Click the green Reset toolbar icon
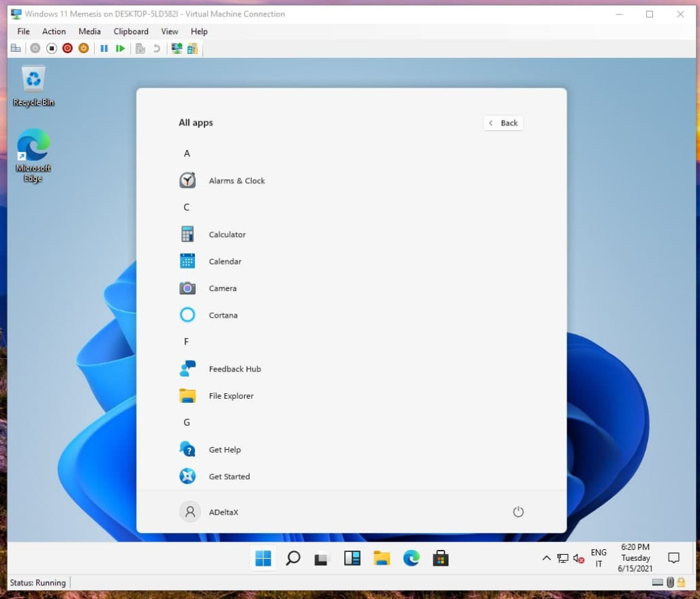Viewport: 700px width, 599px height. (120, 48)
